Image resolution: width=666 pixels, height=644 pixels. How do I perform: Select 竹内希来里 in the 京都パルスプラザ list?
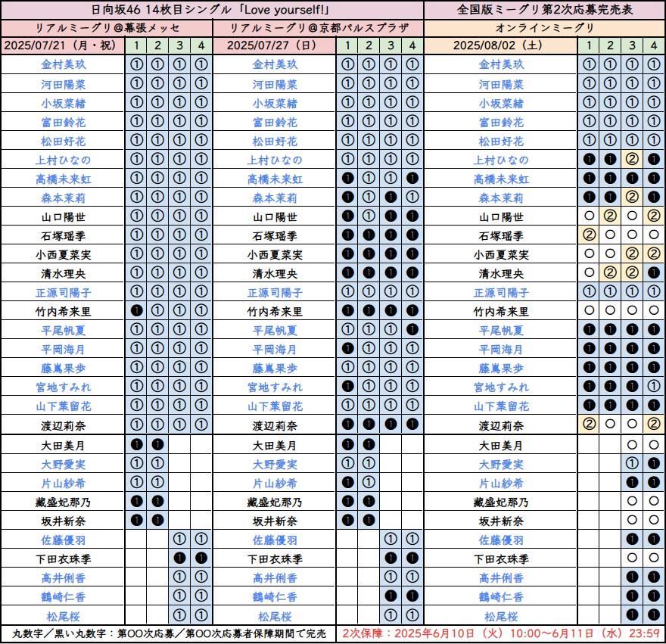pos(275,311)
